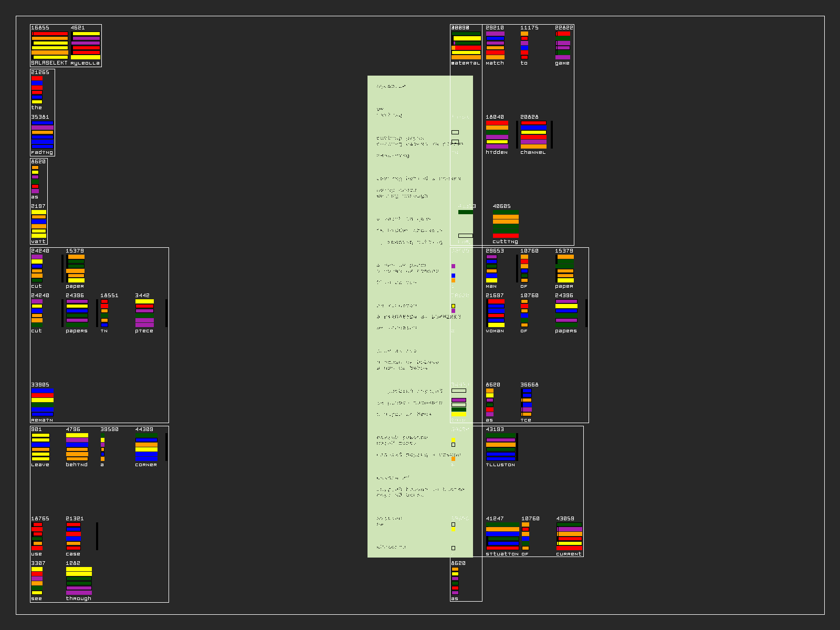Click the 'woman' word block
The image size is (840, 630).
pos(496,313)
